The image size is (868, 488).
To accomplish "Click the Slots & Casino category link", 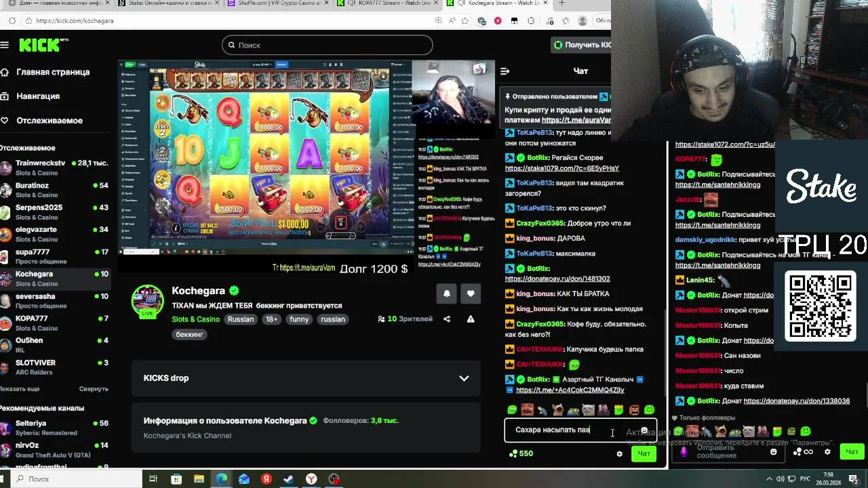I will click(195, 319).
